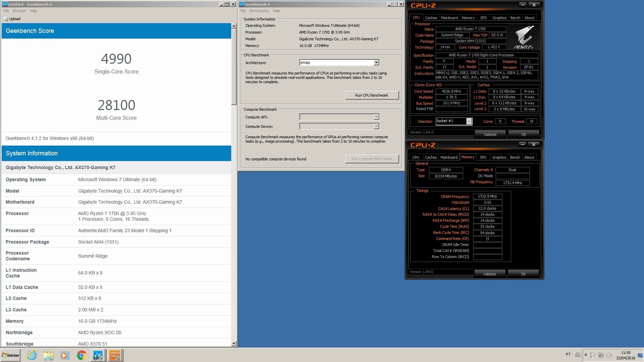644x362 pixels.
Task: Switch to Graphics tab in lower CPU-Z window
Action: pyautogui.click(x=499, y=157)
